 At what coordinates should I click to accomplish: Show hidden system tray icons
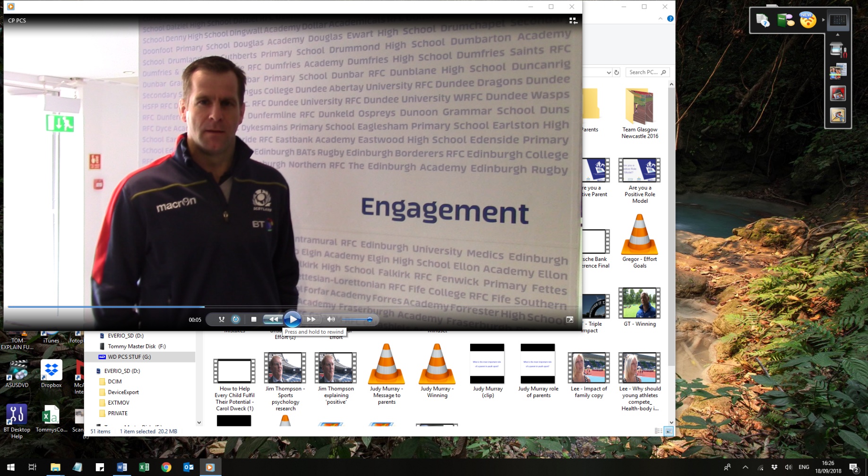tap(745, 467)
